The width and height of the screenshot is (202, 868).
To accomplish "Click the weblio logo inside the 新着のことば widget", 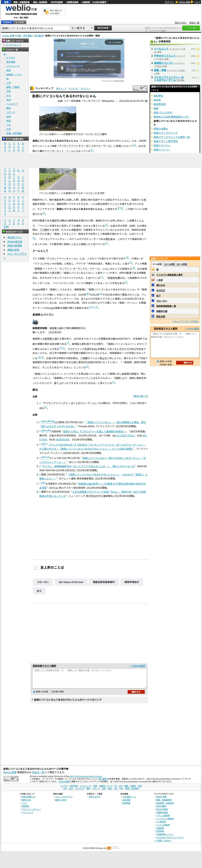I will (59, 41).
